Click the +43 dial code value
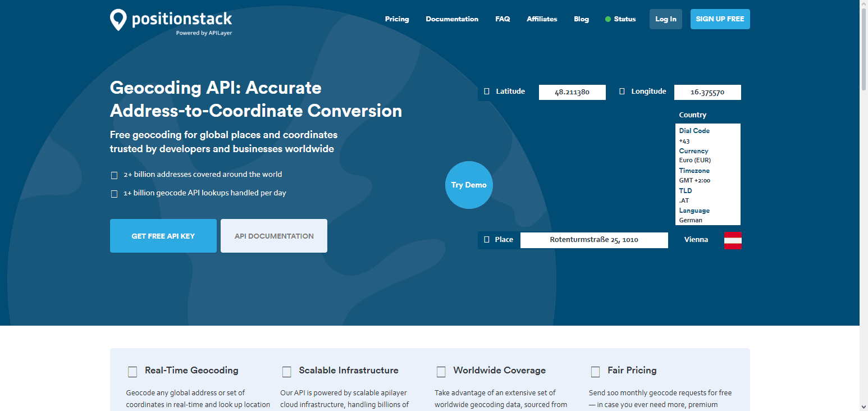This screenshot has height=411, width=868. pos(684,141)
